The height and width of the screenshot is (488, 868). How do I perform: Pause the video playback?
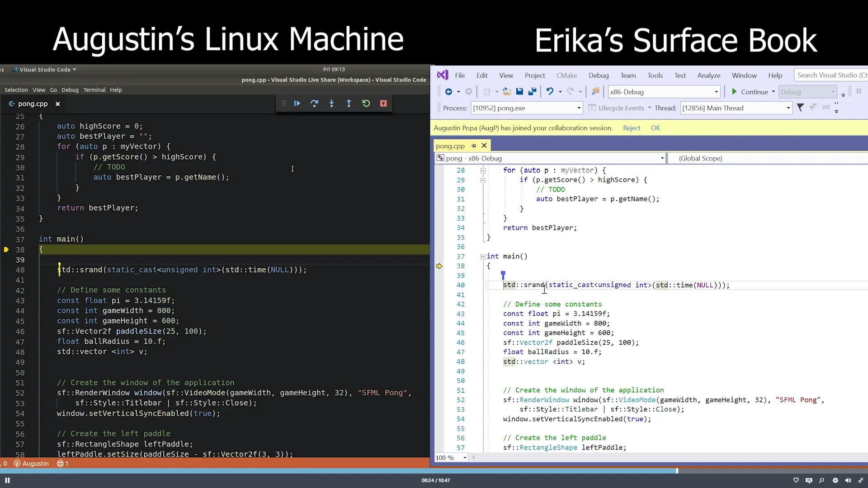click(7, 480)
